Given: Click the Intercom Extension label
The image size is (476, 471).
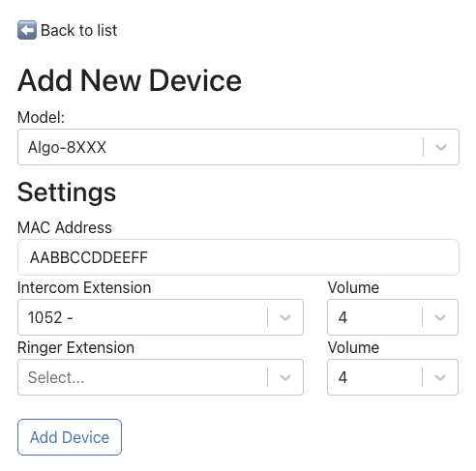Looking at the screenshot, I should pyautogui.click(x=84, y=287).
